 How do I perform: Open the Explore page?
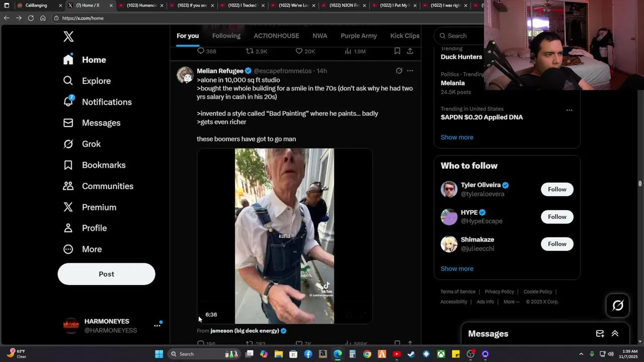pos(87,80)
